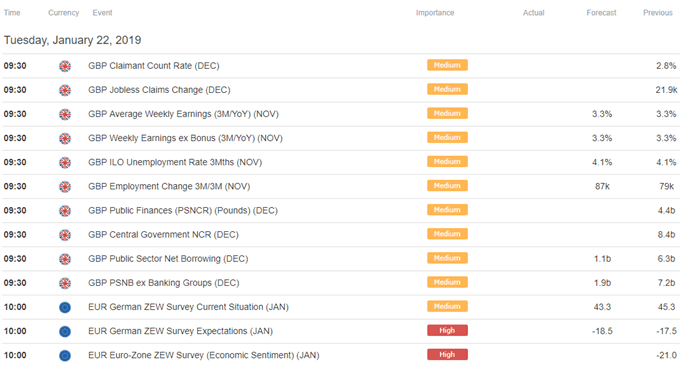Click Medium badge for ZEW Survey Current Situation

(x=447, y=306)
